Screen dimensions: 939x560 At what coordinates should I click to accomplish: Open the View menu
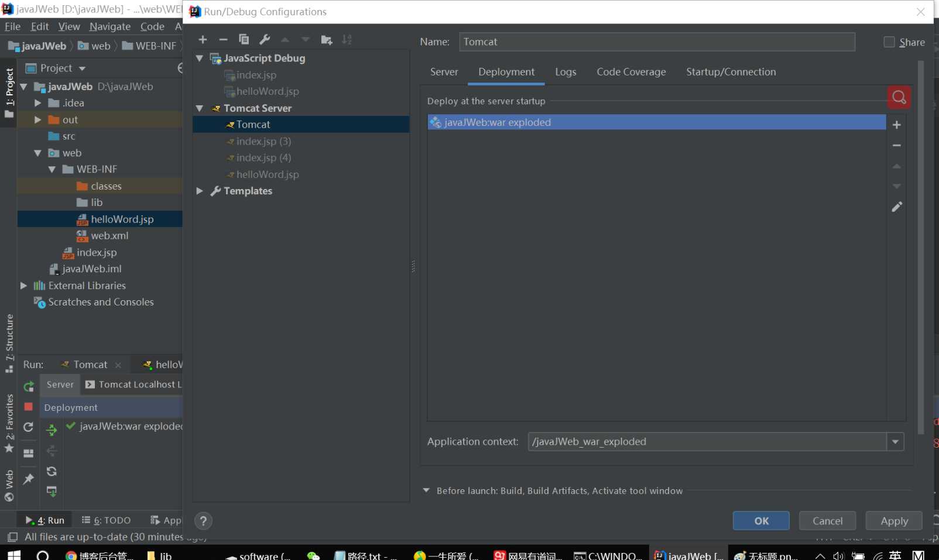click(69, 26)
